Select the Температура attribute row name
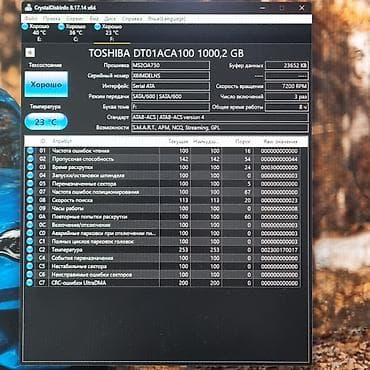The image size is (370, 370). point(67,250)
